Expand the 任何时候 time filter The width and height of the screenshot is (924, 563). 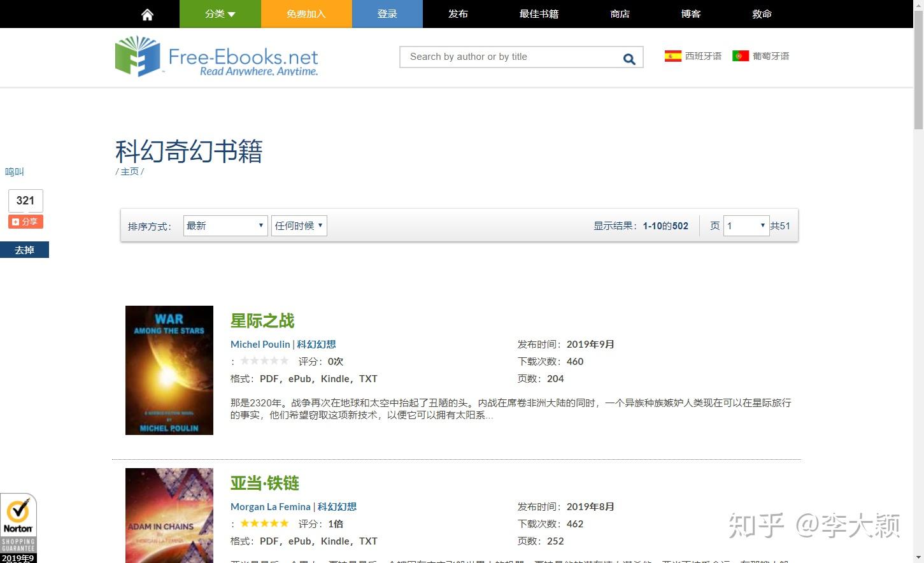[x=299, y=225]
